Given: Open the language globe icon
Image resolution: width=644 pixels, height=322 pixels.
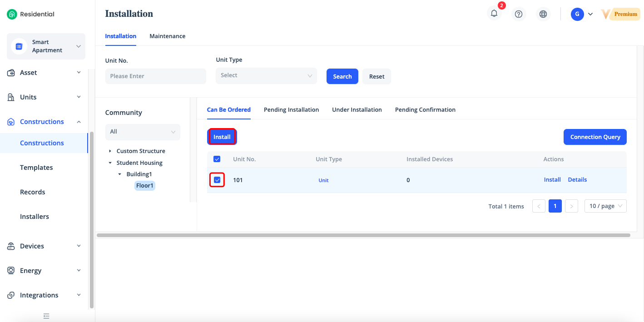Looking at the screenshot, I should coord(543,14).
